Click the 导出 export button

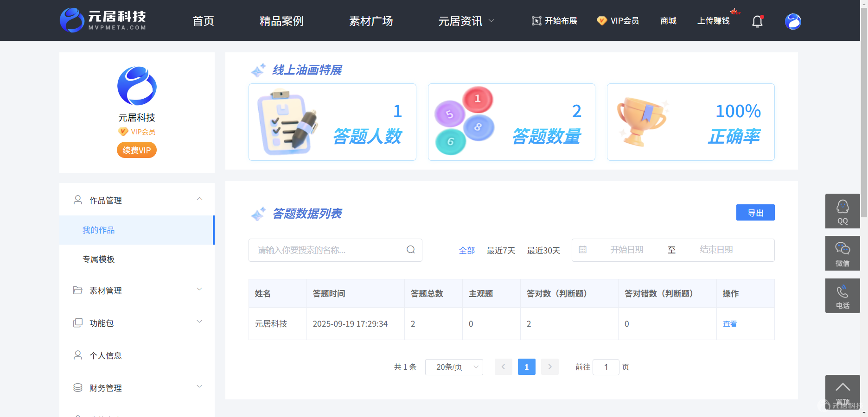pyautogui.click(x=755, y=213)
